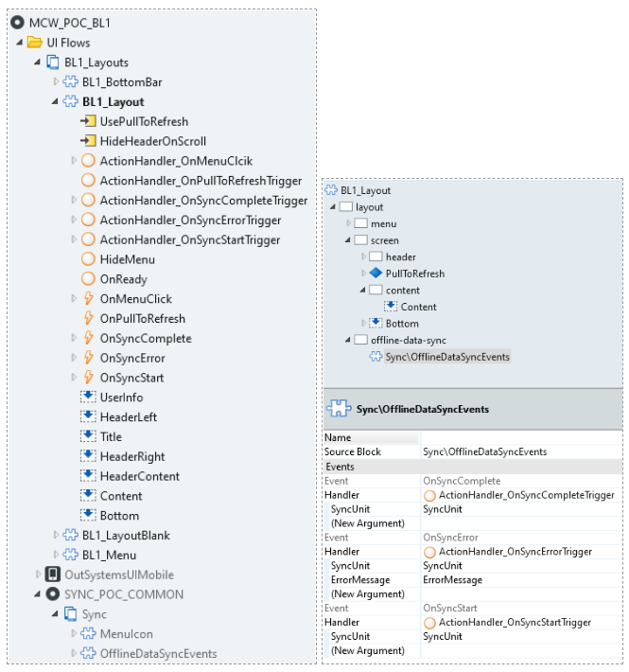Viewport: 629px width, 672px height.
Task: Select the HeaderRight placeholder row
Action: point(132,456)
